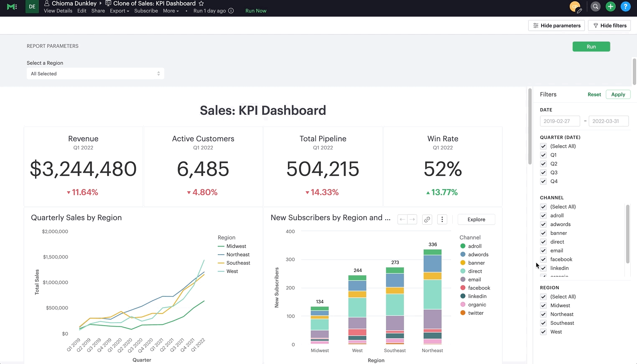Expand the Export dropdown menu
This screenshot has width=637, height=364.
[x=120, y=11]
